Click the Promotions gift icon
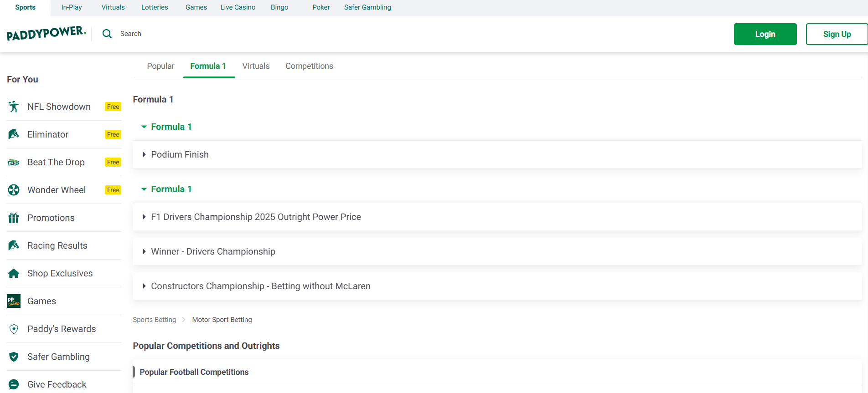This screenshot has width=868, height=393. click(14, 218)
